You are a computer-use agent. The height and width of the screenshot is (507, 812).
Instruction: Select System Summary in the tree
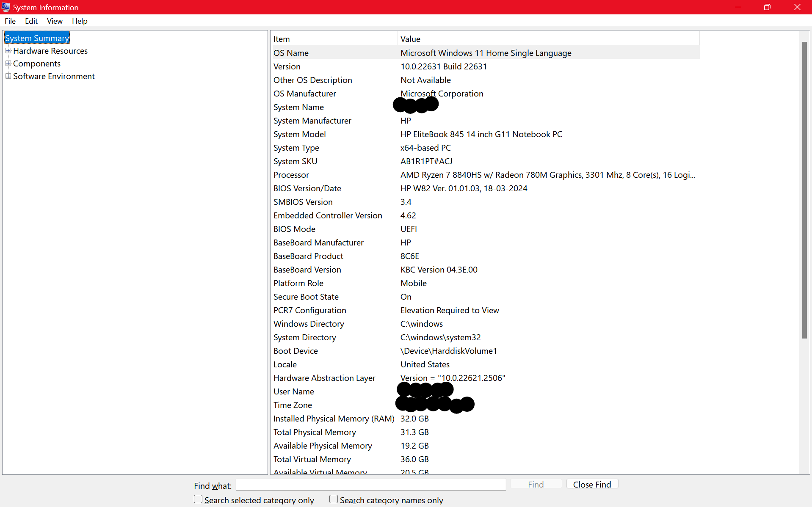[x=37, y=38]
